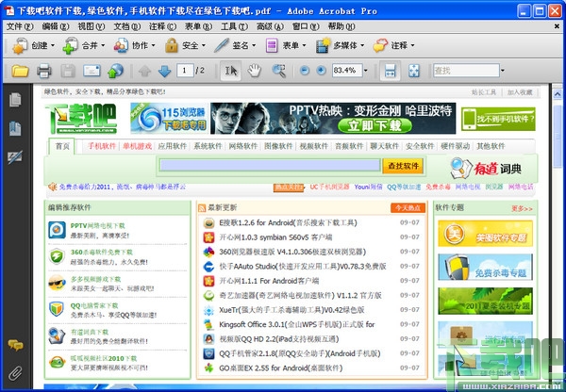566x392 pixels.
Task: Click the 安全 padlock icon
Action: pyautogui.click(x=172, y=46)
